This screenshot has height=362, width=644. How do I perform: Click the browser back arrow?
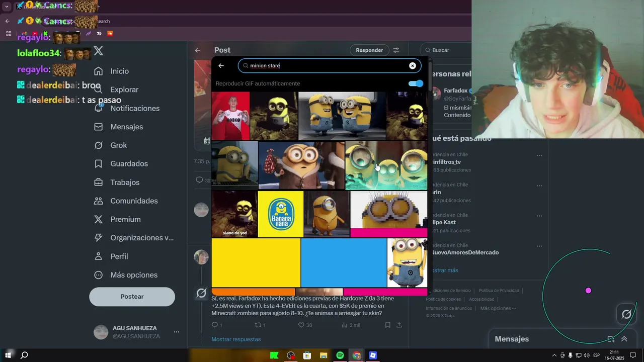coord(7,21)
